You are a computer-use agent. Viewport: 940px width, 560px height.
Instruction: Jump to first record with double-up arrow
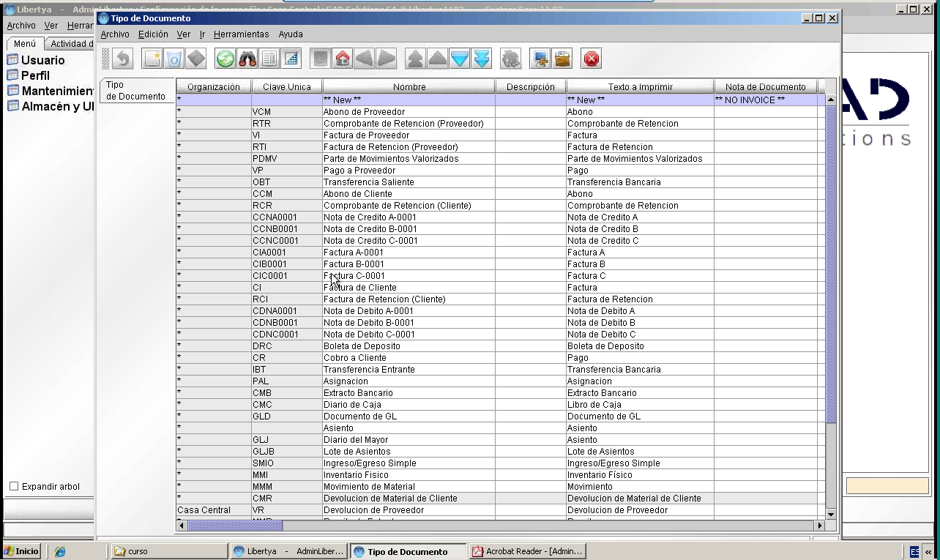[416, 59]
